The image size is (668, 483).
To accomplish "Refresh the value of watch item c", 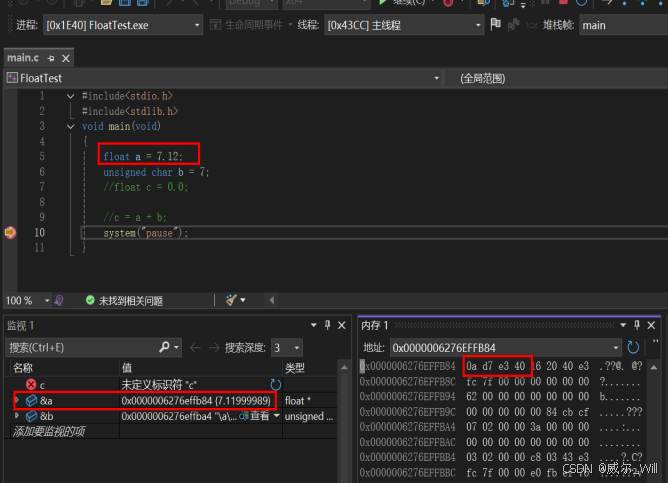I will [x=276, y=385].
